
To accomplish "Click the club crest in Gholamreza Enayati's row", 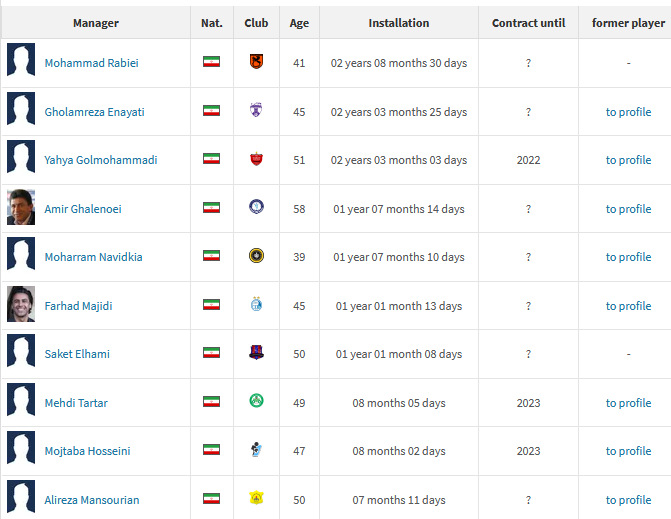I will [256, 111].
